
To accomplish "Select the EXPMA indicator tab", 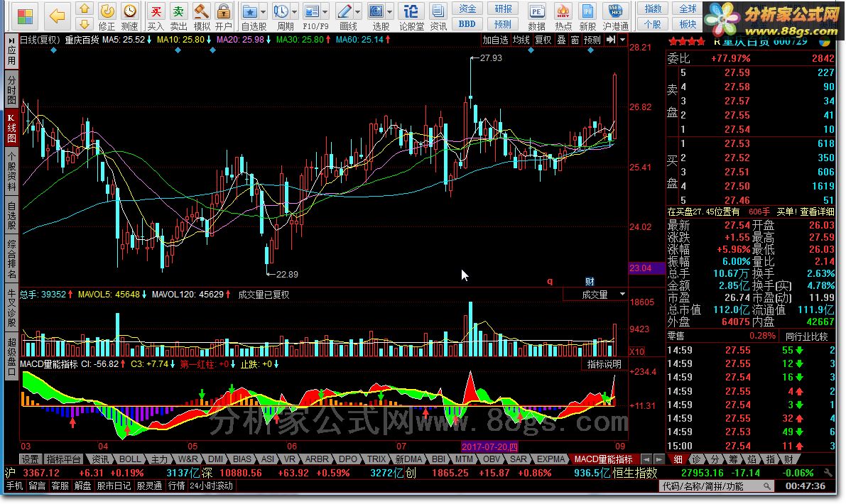I will pos(551,459).
